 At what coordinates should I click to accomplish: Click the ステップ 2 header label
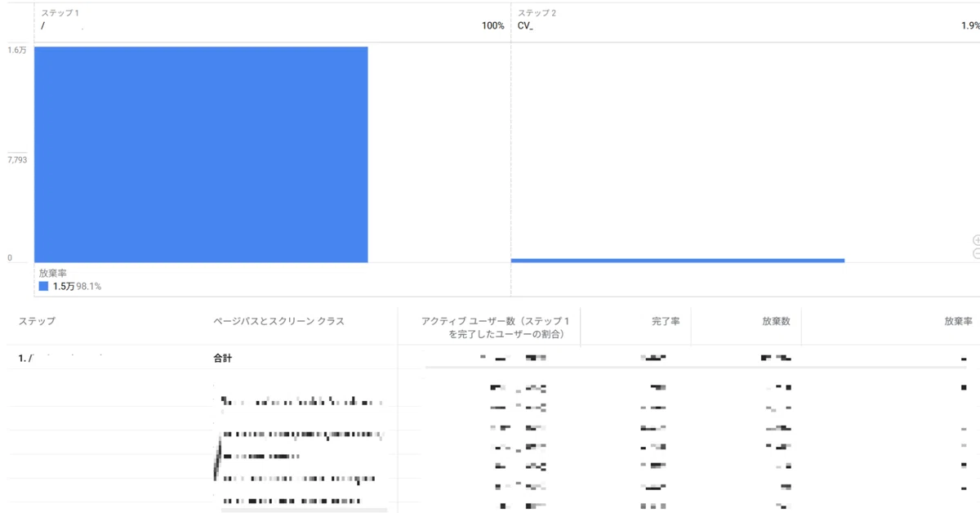tap(535, 13)
